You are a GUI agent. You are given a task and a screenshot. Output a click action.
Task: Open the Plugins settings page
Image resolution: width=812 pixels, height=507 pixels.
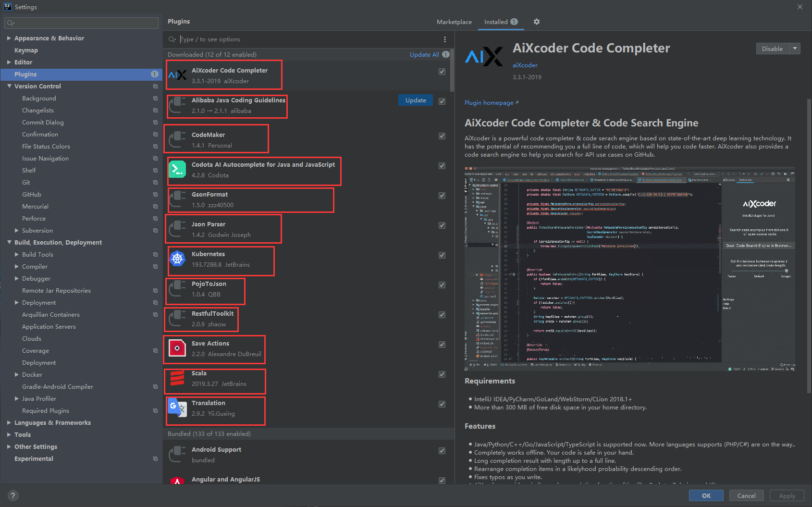click(x=81, y=74)
